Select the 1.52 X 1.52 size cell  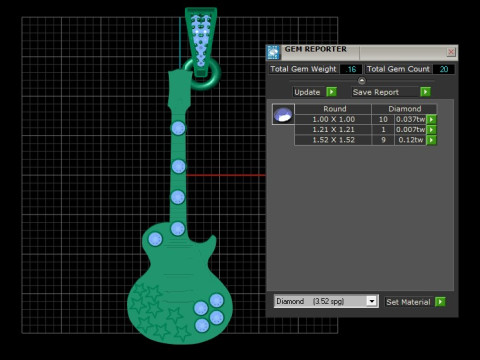333,140
